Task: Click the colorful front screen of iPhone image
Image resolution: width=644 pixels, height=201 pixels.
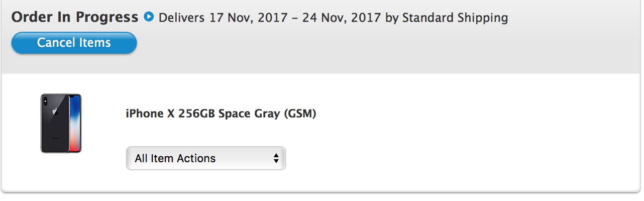Action: point(75,123)
